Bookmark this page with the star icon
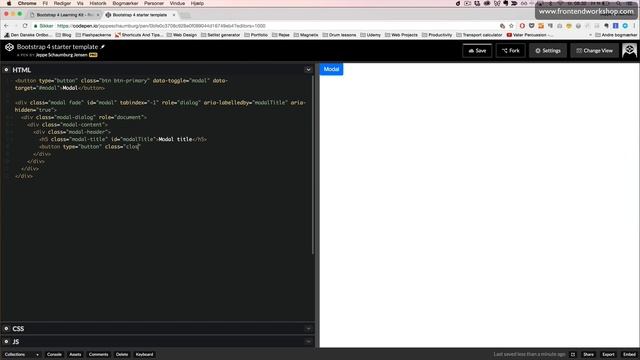 [511, 26]
